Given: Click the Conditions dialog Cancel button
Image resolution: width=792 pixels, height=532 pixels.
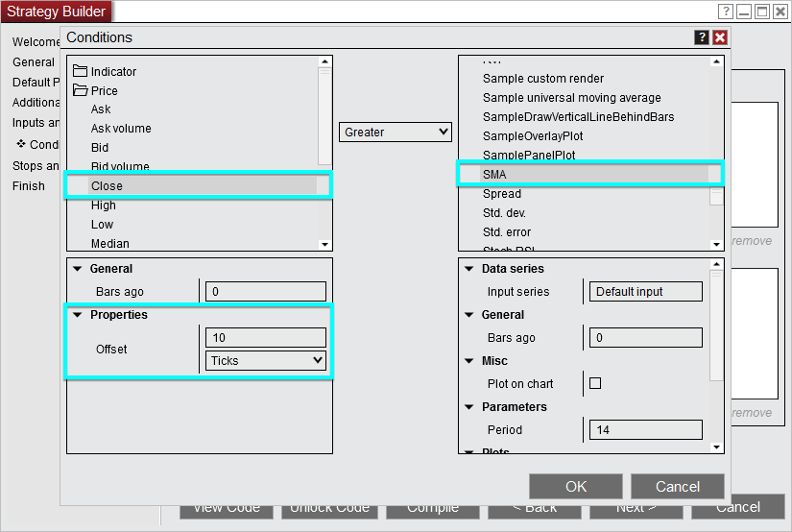Looking at the screenshot, I should [678, 487].
